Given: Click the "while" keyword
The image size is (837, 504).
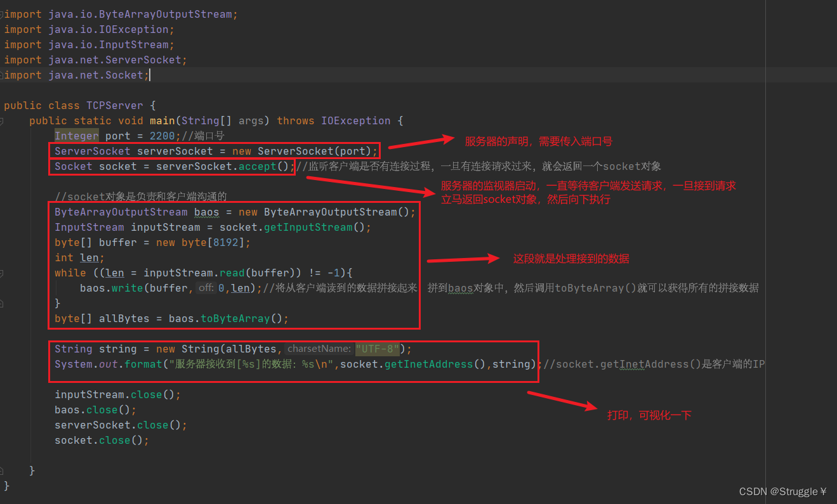Looking at the screenshot, I should [x=70, y=273].
